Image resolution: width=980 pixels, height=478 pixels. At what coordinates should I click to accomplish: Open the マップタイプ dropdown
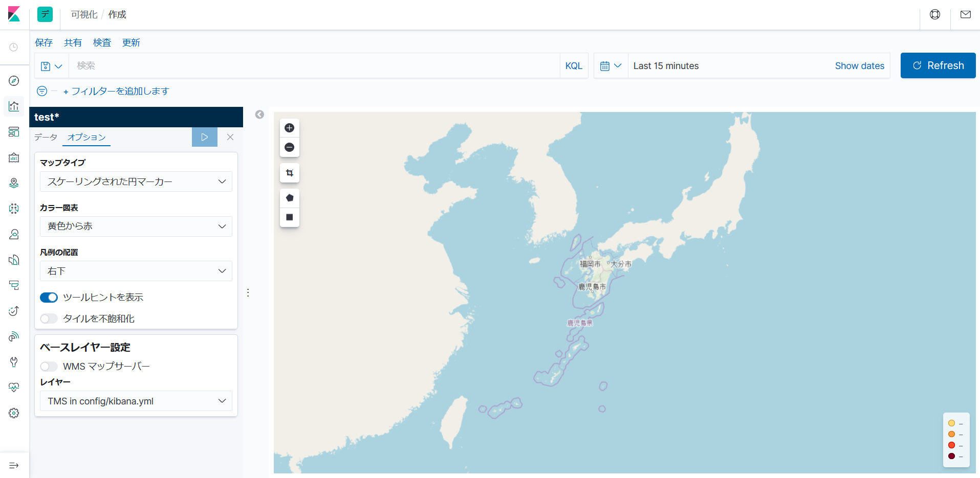[135, 181]
